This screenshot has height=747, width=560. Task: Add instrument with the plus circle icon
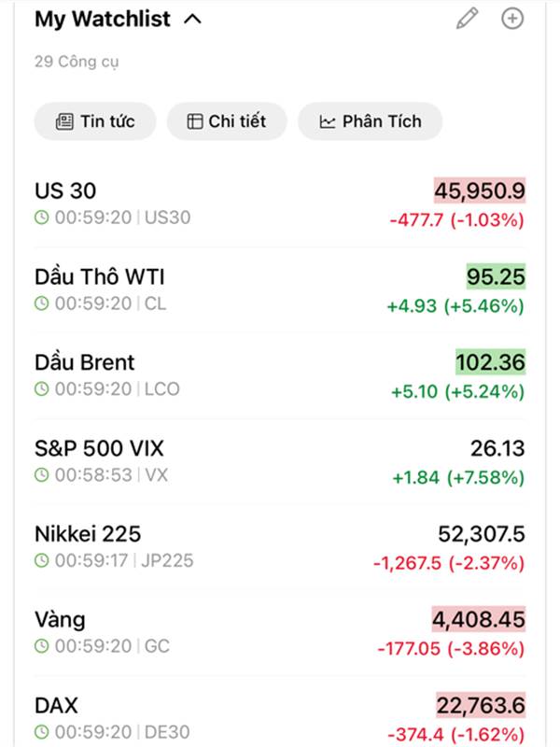pyautogui.click(x=512, y=19)
